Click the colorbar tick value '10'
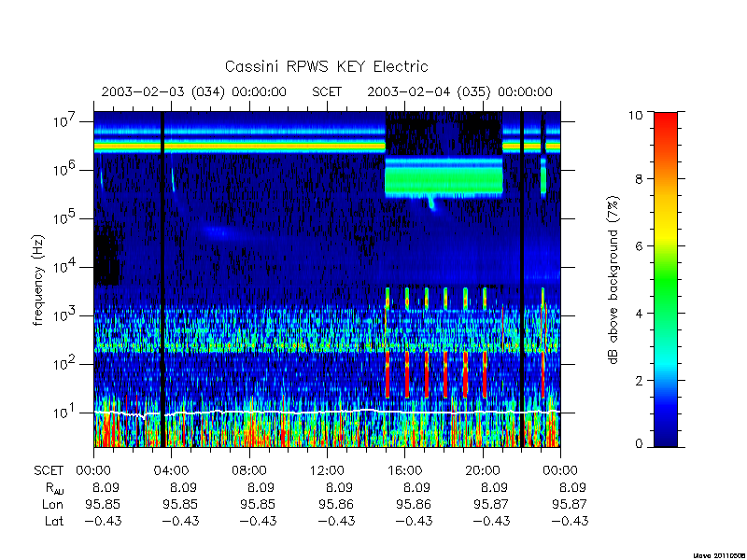747x560 pixels. (x=635, y=115)
